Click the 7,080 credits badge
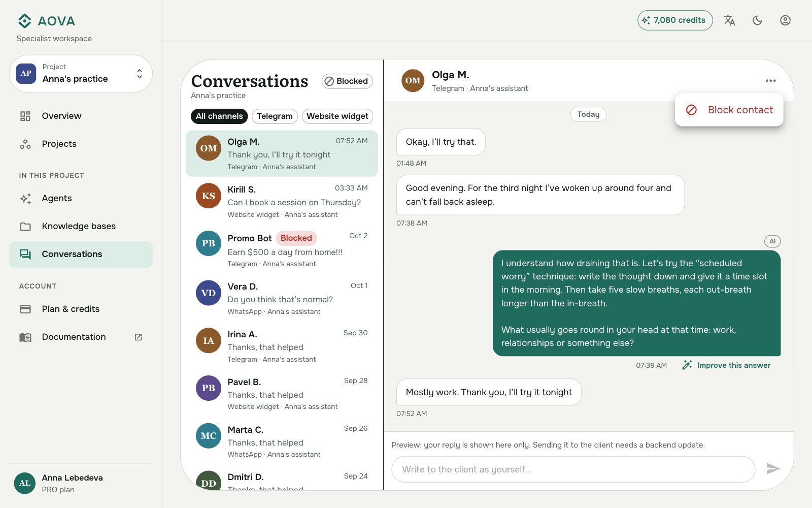The width and height of the screenshot is (812, 508). coord(675,20)
